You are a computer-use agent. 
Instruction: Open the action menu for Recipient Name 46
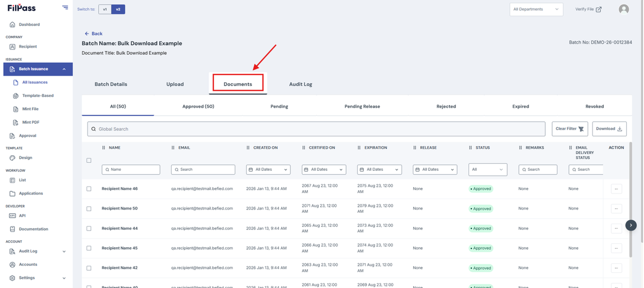pos(616,189)
